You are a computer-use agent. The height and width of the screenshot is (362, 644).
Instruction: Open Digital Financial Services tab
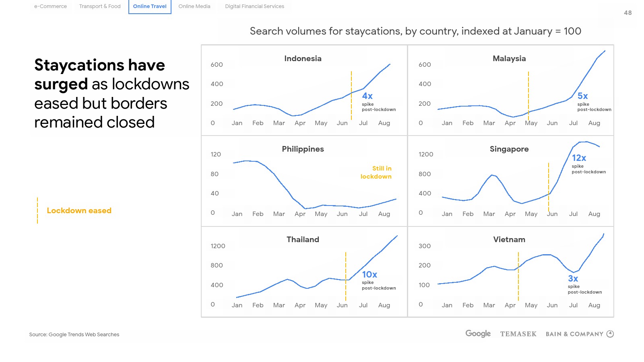(254, 6)
